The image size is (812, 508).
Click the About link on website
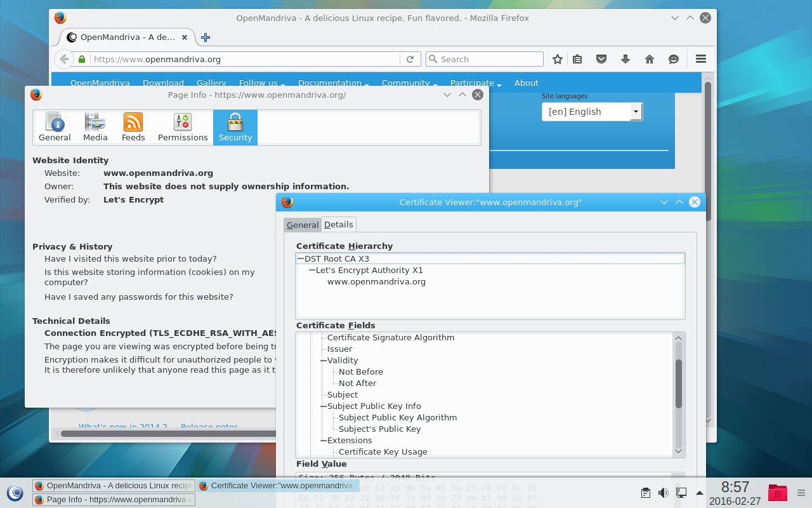pos(527,83)
